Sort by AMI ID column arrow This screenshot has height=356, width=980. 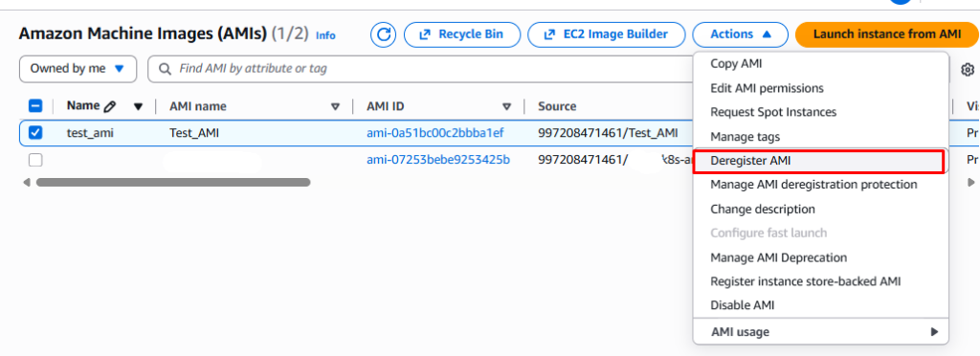click(x=507, y=107)
